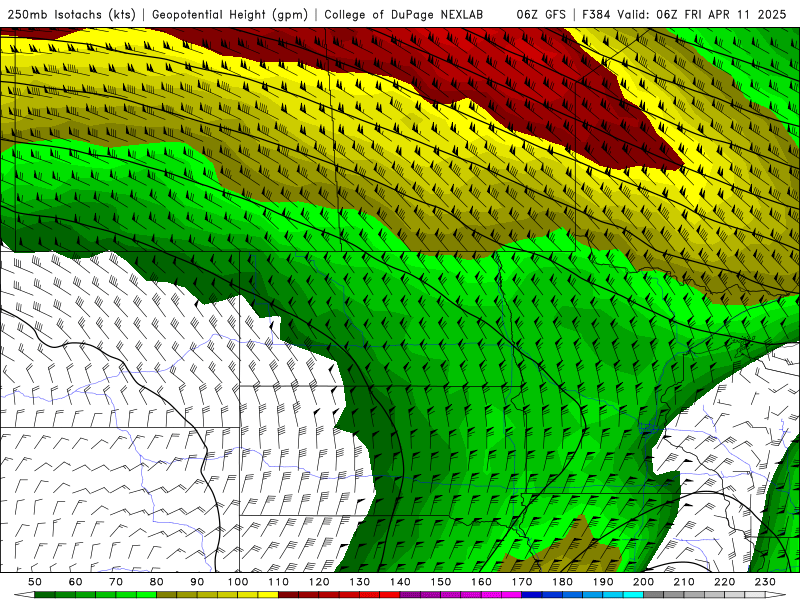Click the '60' legend value
Viewport: 800px width, 600px height.
[76, 582]
